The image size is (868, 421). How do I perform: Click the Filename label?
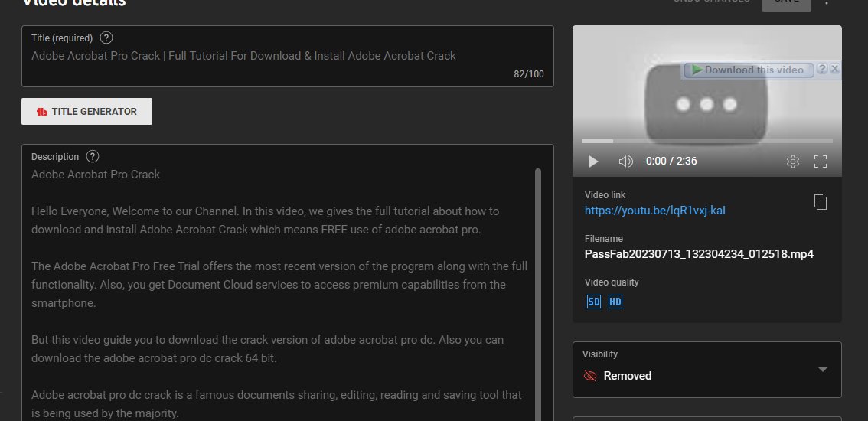coord(603,239)
